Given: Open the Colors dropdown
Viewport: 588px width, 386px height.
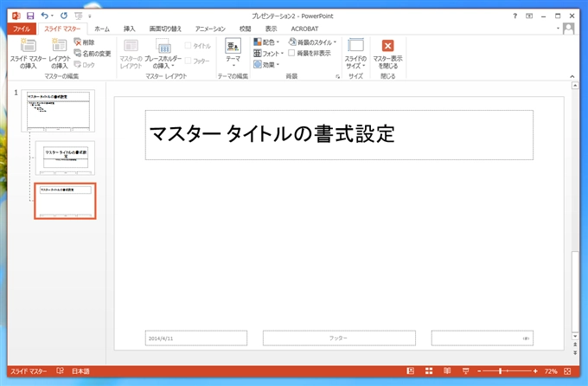Looking at the screenshot, I should pyautogui.click(x=266, y=42).
